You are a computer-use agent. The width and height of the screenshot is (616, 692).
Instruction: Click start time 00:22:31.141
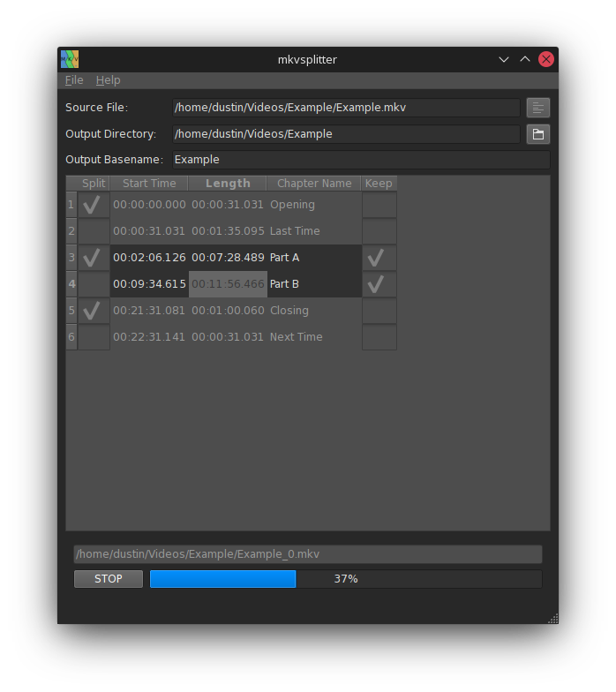tap(149, 337)
